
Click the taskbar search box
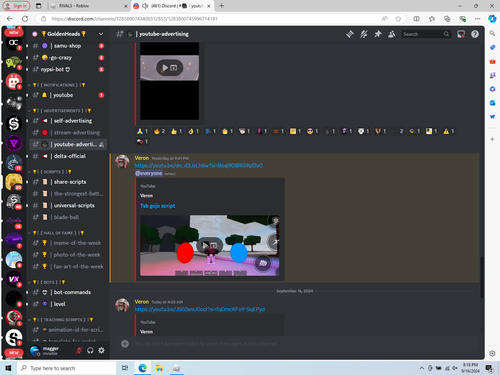pyautogui.click(x=67, y=368)
